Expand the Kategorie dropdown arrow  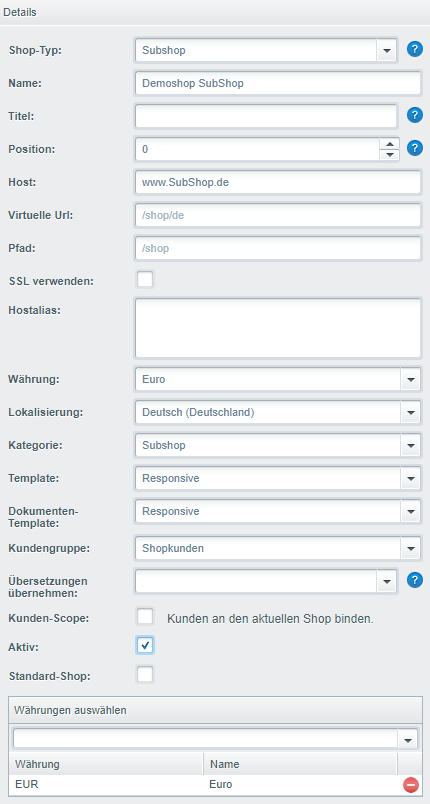point(411,446)
